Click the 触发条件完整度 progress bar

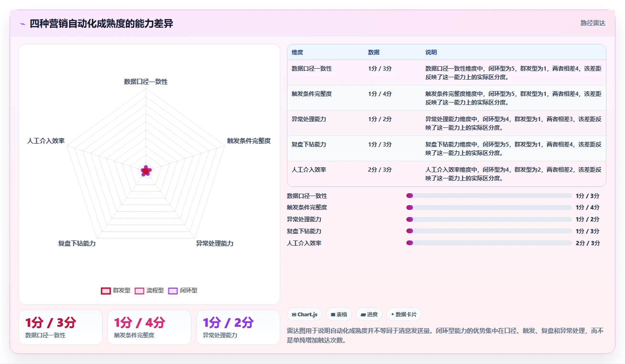489,208
